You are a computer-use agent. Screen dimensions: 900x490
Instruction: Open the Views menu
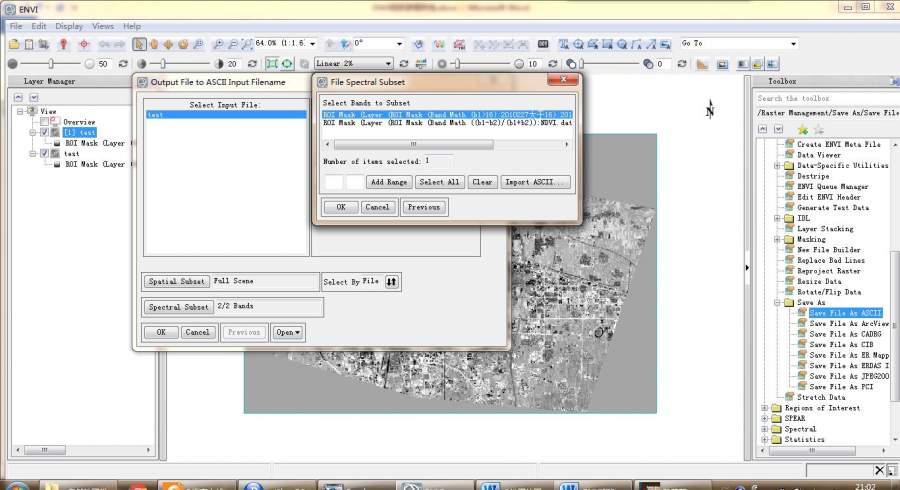click(x=103, y=26)
